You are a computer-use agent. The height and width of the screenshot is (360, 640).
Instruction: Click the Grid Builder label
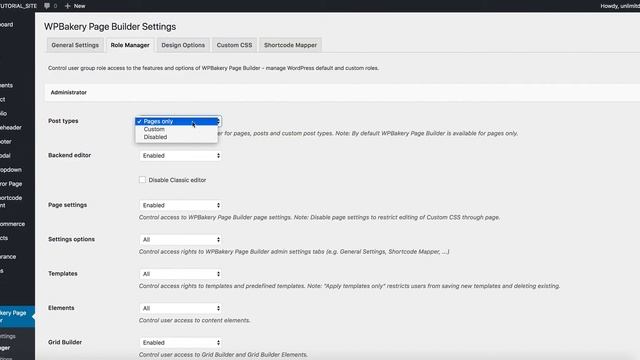64,342
